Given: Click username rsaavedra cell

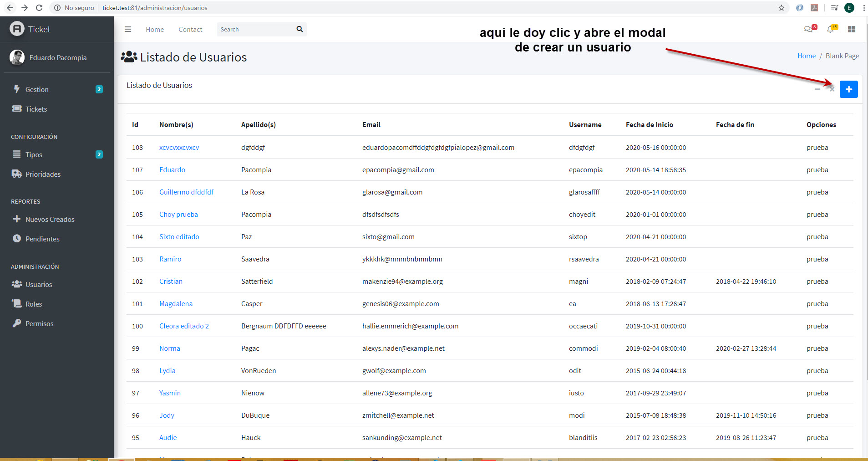Looking at the screenshot, I should pos(584,259).
